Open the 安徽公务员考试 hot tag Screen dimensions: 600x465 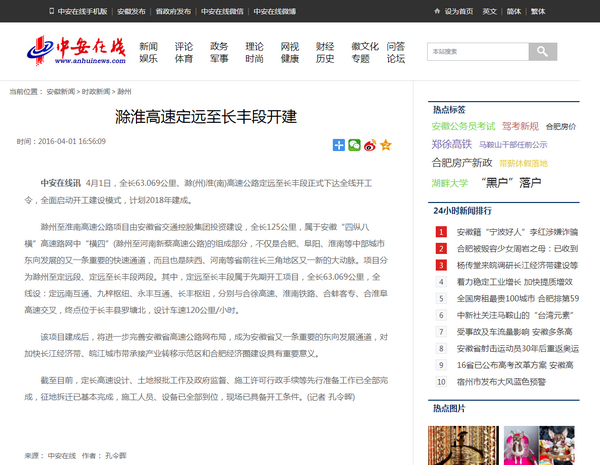[x=463, y=127]
